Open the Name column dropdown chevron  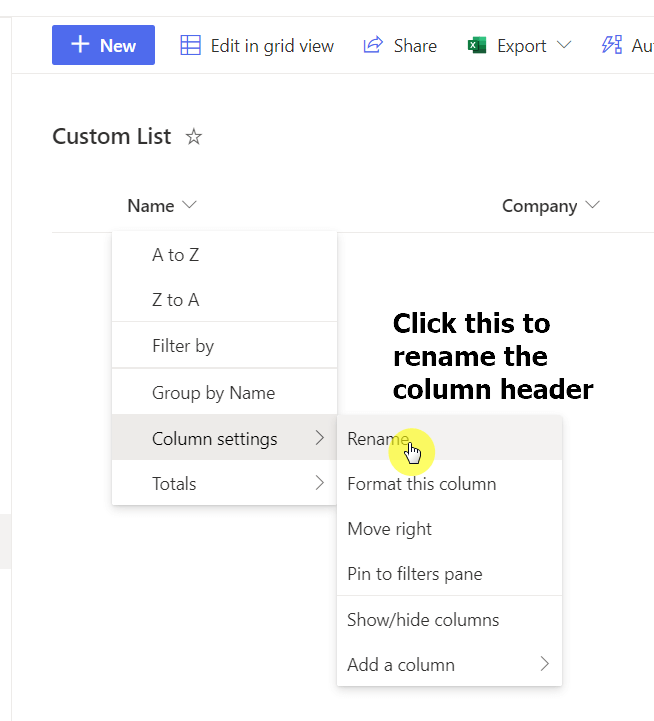pyautogui.click(x=189, y=205)
